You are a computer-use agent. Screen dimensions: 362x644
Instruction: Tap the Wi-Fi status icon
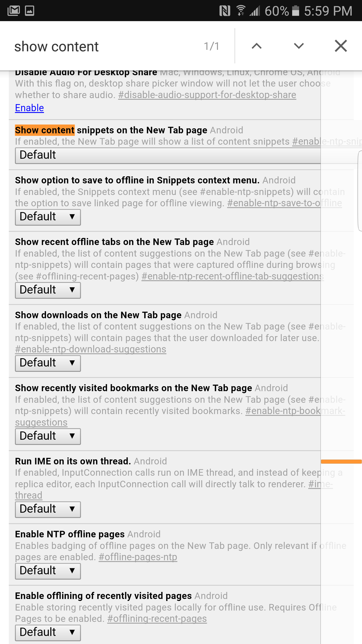(x=241, y=11)
